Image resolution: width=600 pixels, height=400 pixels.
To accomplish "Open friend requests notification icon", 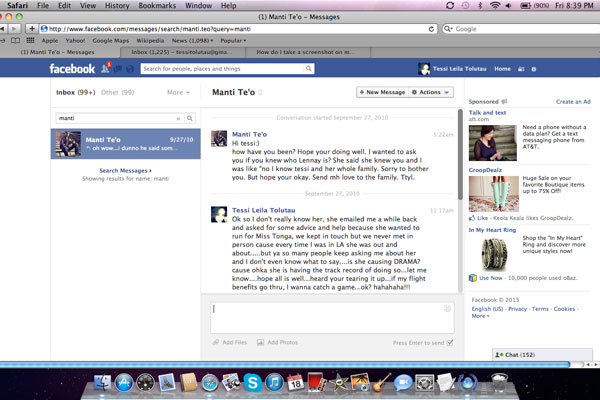I will [106, 69].
